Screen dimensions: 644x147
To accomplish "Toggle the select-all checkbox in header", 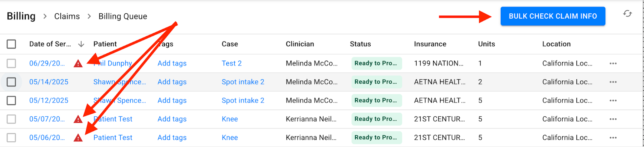I will [x=11, y=44].
